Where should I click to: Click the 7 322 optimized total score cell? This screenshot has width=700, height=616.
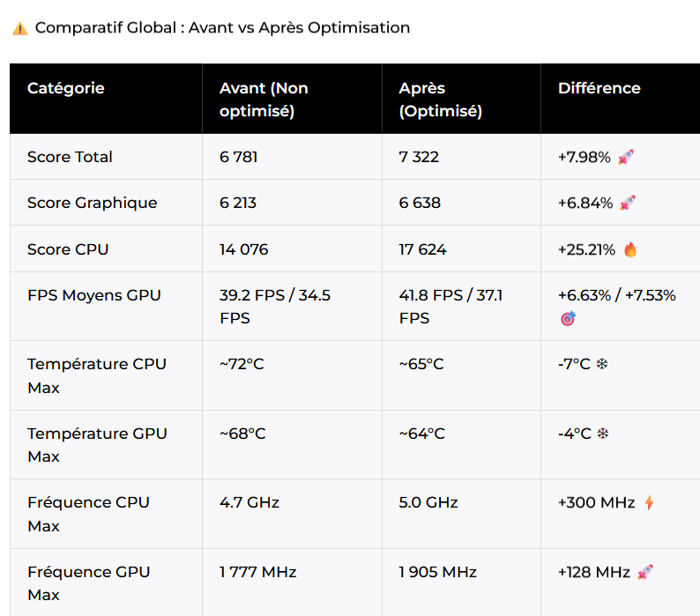(419, 157)
